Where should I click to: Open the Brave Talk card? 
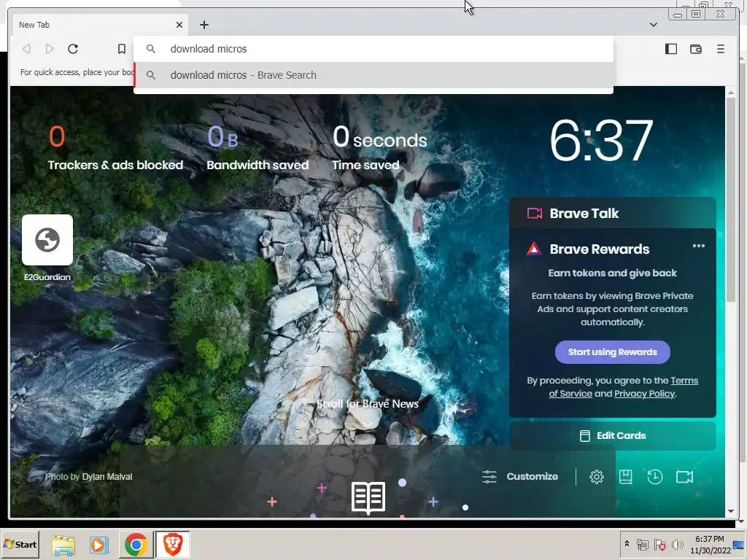click(612, 214)
